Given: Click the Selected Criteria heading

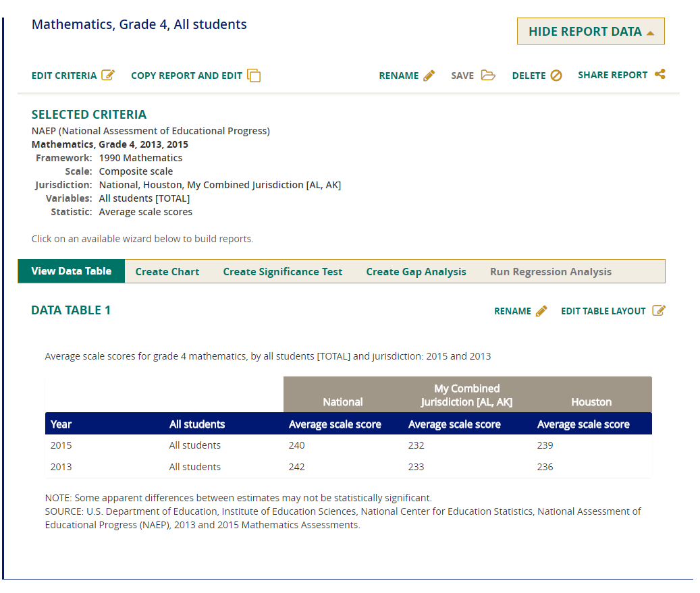Looking at the screenshot, I should (x=89, y=115).
